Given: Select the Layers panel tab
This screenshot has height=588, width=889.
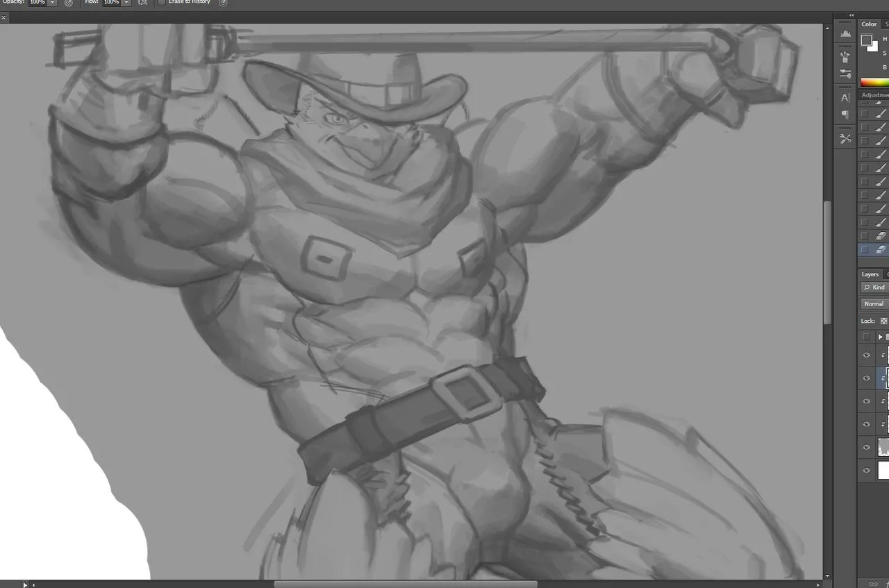Looking at the screenshot, I should tap(870, 275).
